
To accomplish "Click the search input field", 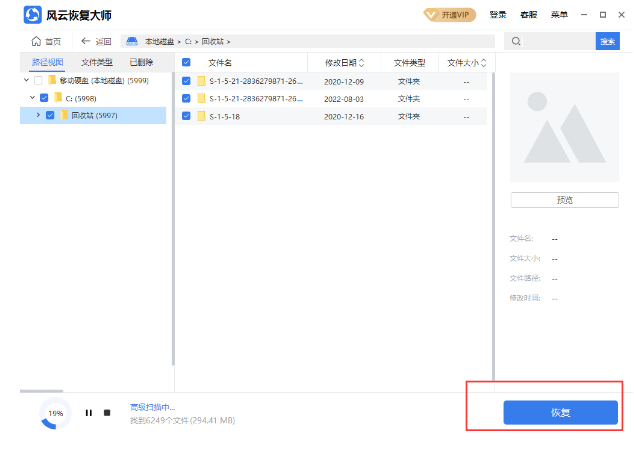I will point(555,41).
